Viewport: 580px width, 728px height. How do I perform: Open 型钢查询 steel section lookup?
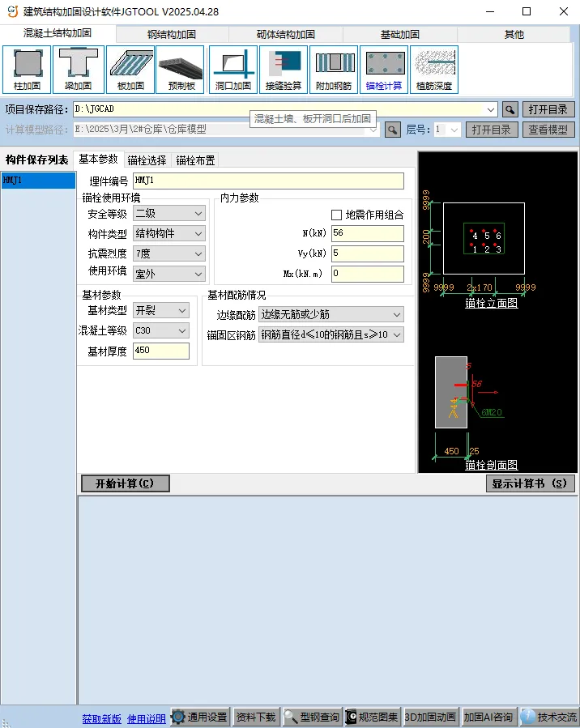[313, 717]
